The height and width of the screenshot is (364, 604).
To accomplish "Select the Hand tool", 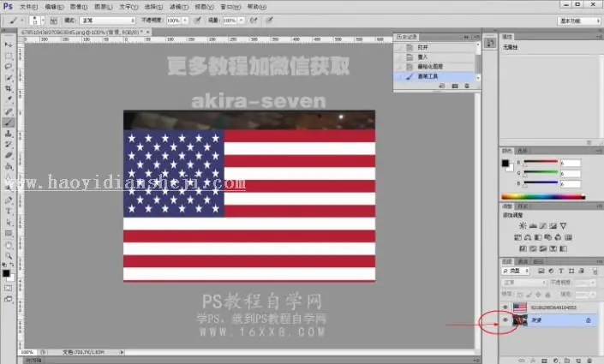I will pyautogui.click(x=8, y=245).
